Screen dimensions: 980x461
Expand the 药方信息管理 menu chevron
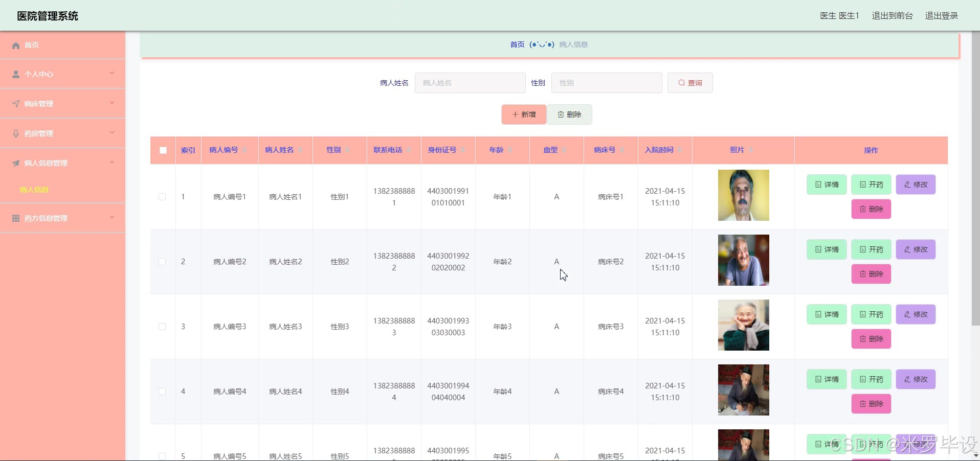112,218
